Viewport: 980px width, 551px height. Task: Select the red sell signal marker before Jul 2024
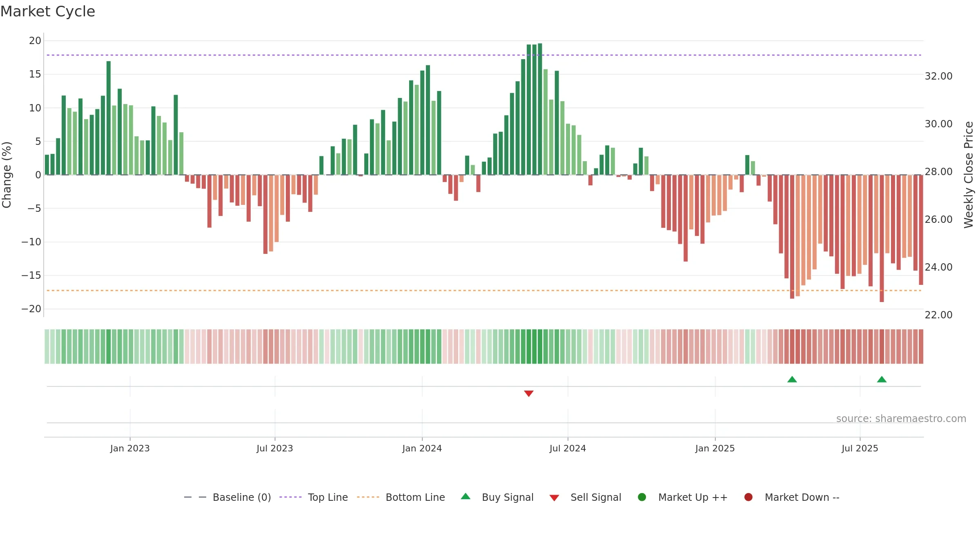click(529, 393)
